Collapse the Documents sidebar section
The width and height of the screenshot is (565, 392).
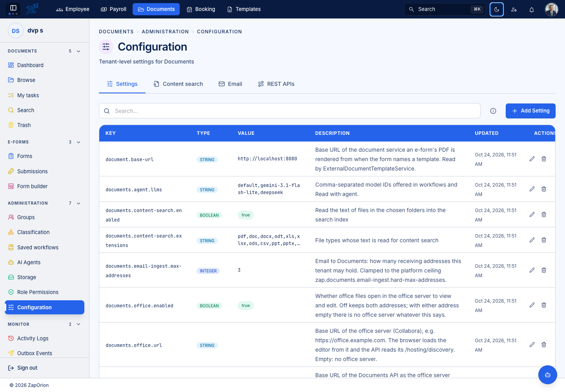[78, 51]
